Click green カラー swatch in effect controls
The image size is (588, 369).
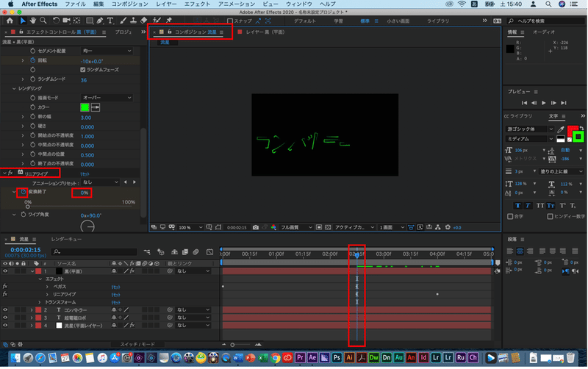(85, 107)
